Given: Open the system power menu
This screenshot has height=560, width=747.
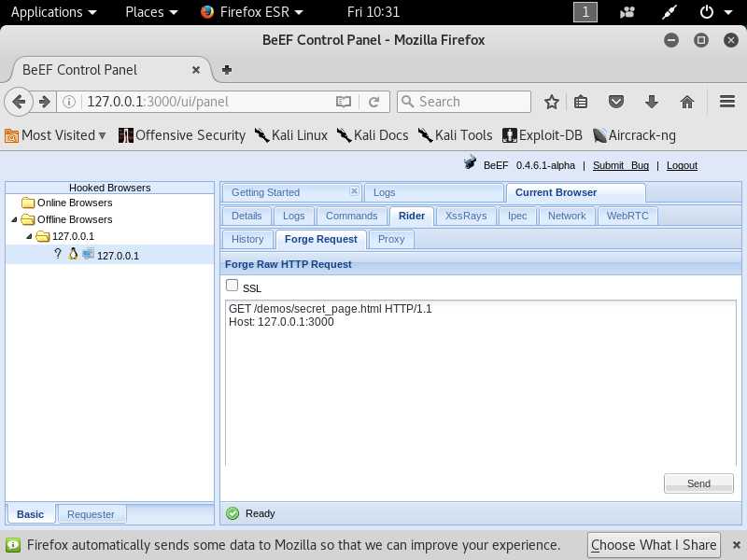Looking at the screenshot, I should point(715,12).
